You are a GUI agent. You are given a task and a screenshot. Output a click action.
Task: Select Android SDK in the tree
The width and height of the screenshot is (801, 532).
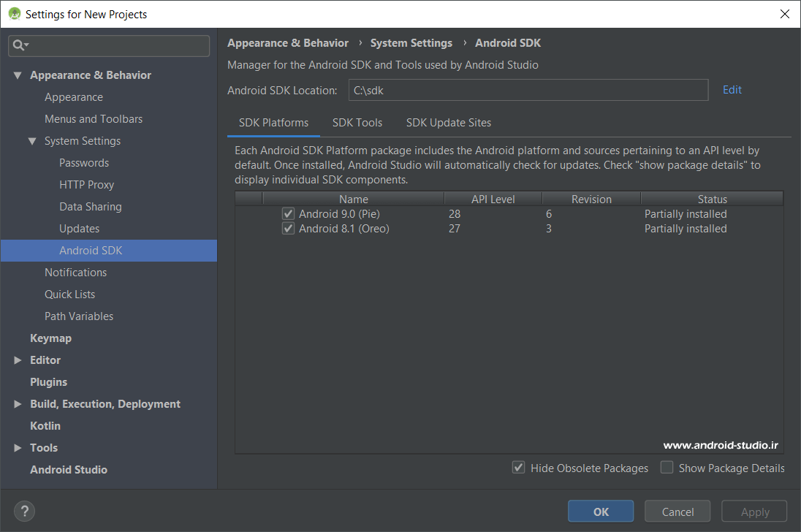pos(109,251)
